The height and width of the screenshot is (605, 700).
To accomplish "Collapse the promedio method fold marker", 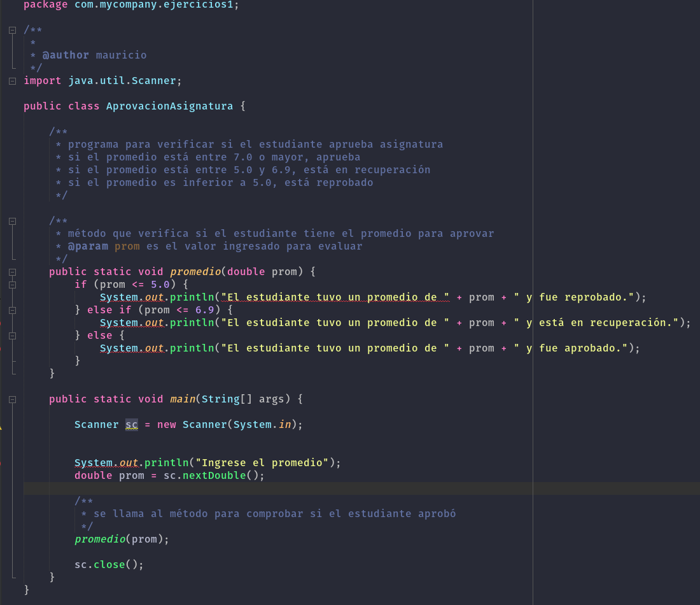I will [x=13, y=272].
